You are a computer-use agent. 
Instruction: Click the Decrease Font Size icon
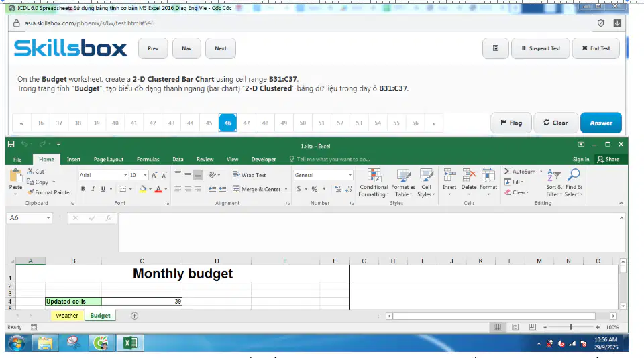pos(164,175)
